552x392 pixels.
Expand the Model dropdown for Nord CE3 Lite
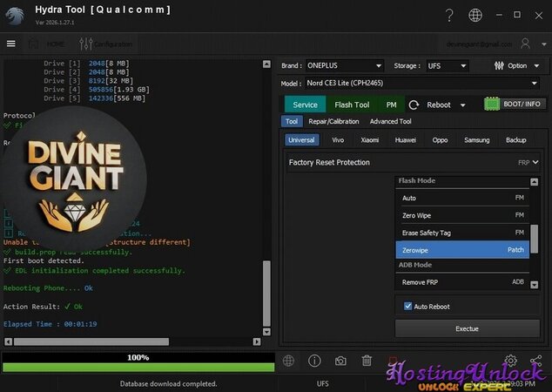424,83
